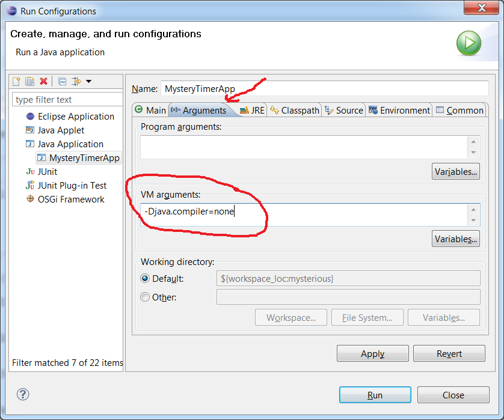Viewport: 504px width, 420px height.
Task: Click inside Program arguments text area
Action: tap(304, 147)
